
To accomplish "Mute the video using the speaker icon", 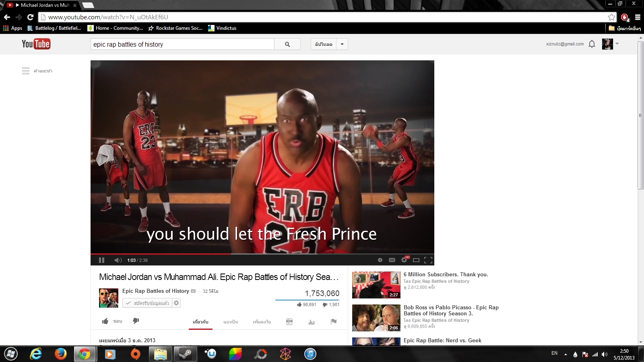I will tap(118, 260).
